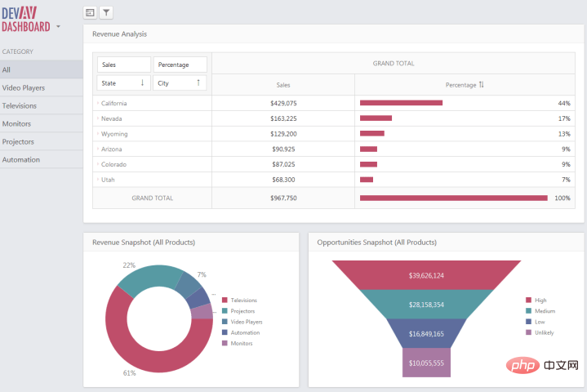Open the filter funnel icon

[106, 13]
